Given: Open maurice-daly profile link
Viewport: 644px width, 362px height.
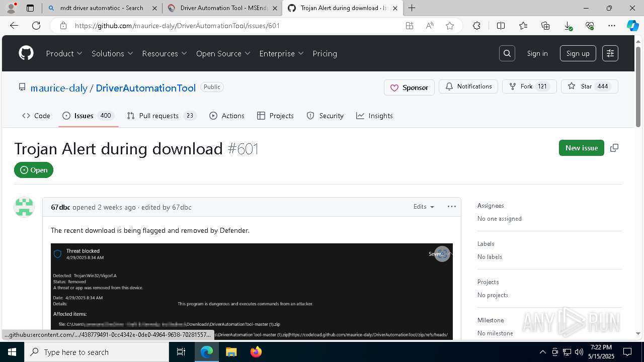Looking at the screenshot, I should pyautogui.click(x=59, y=88).
